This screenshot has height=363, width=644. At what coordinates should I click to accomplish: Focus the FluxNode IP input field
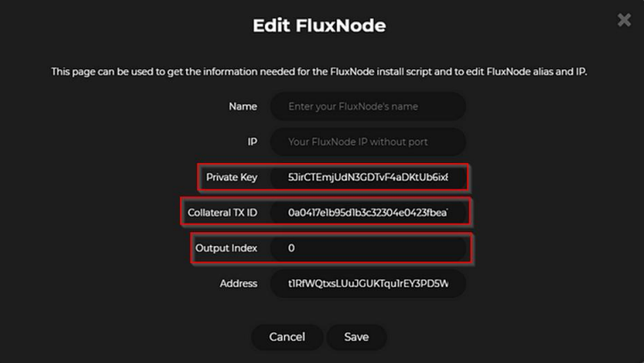[368, 142]
